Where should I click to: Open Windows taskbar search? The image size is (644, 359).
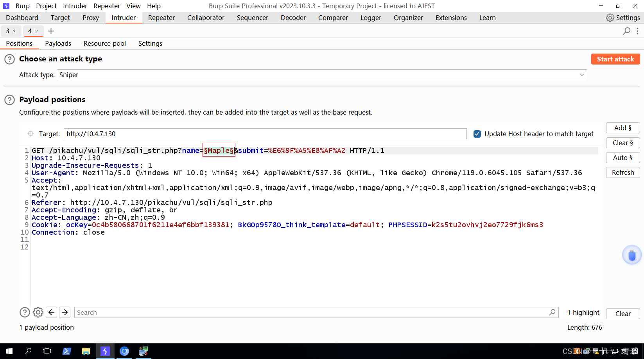[28, 351]
